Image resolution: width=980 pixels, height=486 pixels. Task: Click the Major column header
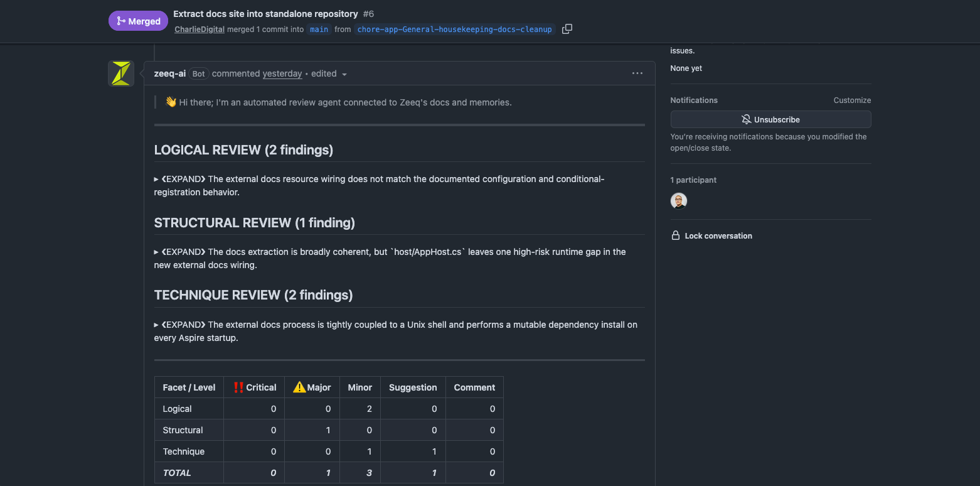click(312, 387)
